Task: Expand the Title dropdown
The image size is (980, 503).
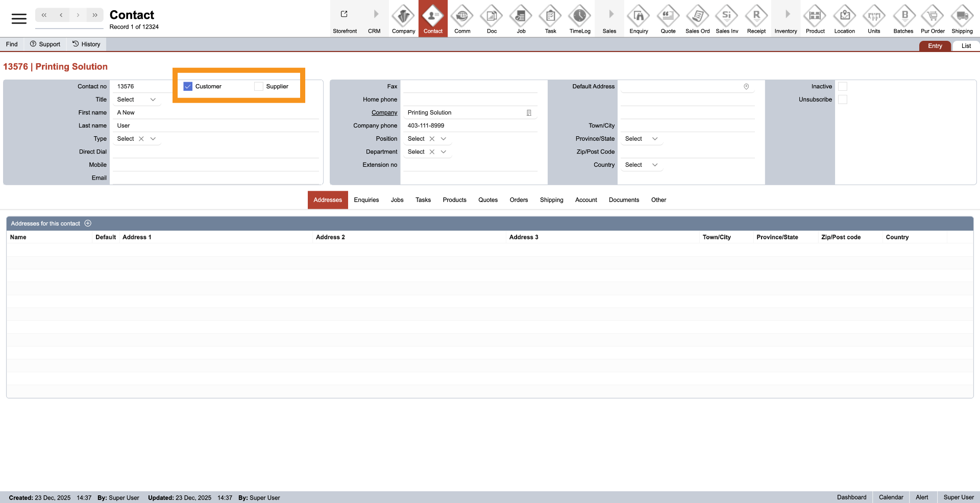Action: tap(153, 100)
